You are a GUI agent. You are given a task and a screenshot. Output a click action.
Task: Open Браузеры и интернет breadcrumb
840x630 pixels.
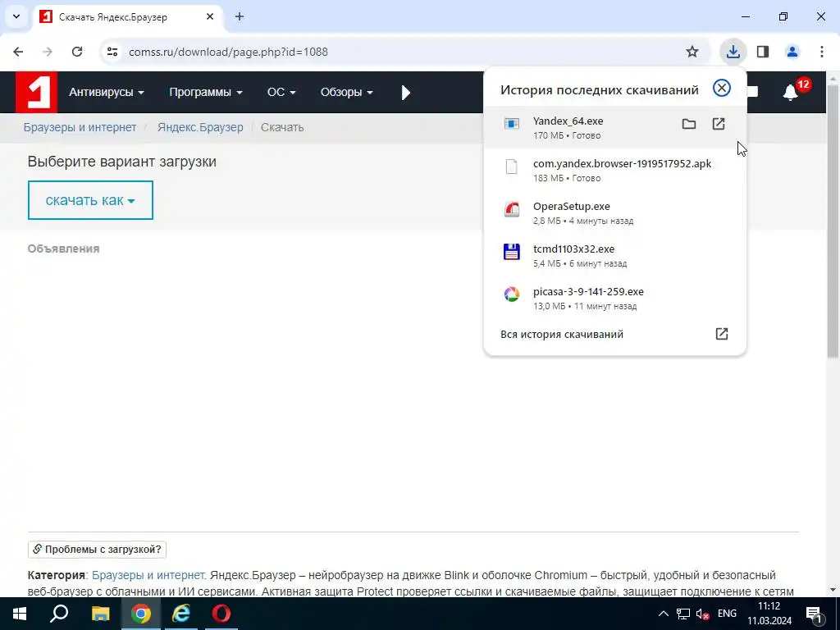click(x=80, y=127)
